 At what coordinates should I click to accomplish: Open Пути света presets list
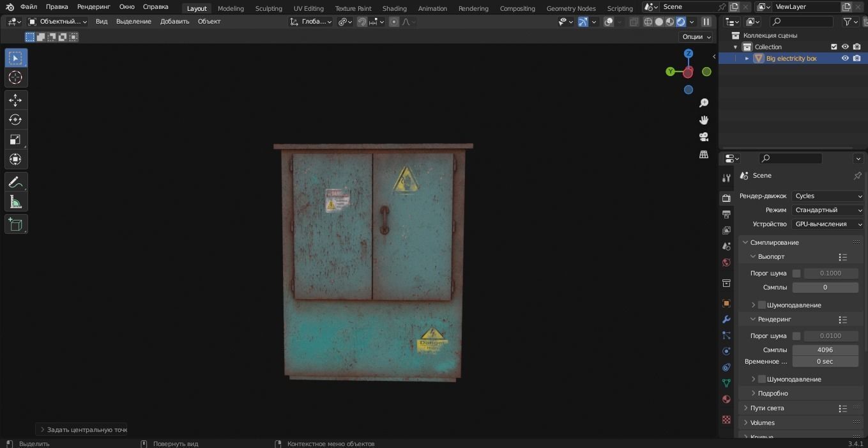pos(842,408)
